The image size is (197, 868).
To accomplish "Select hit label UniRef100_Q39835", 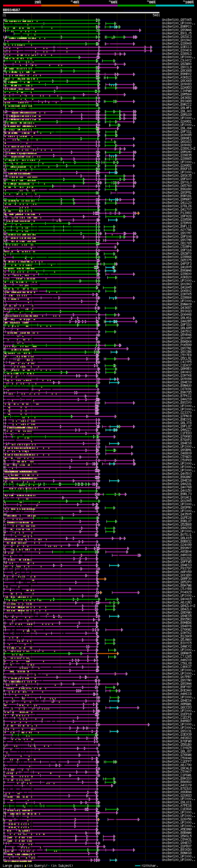I will click(x=177, y=155).
